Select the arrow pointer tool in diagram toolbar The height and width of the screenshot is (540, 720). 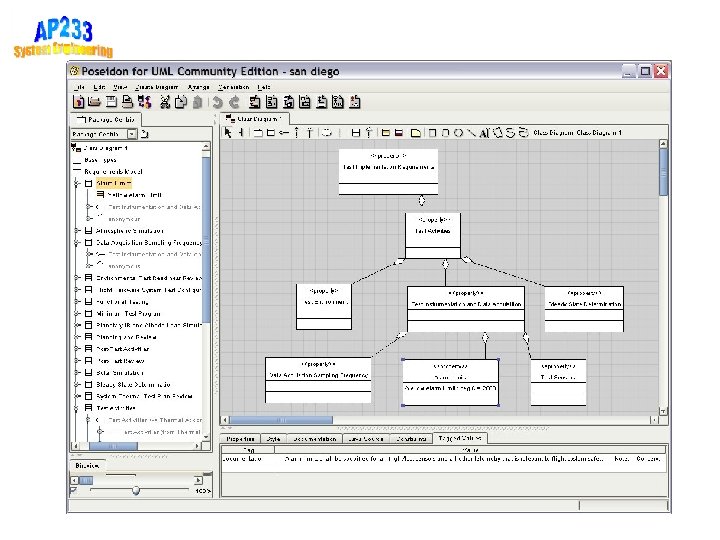228,133
